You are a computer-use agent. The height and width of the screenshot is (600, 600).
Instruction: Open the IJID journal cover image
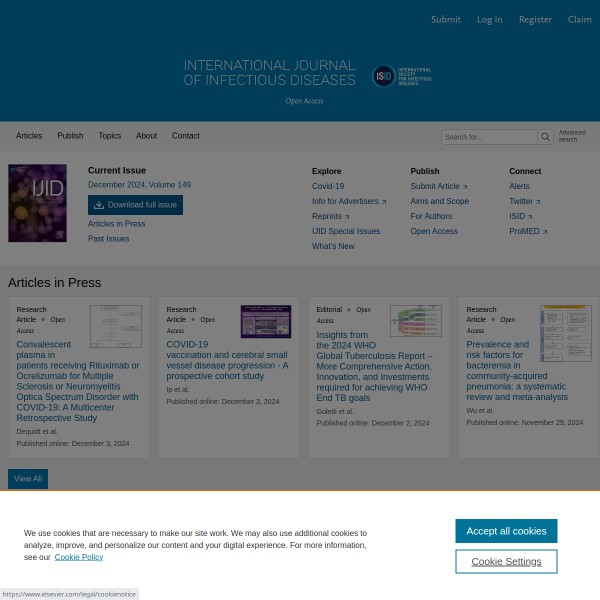[37, 203]
